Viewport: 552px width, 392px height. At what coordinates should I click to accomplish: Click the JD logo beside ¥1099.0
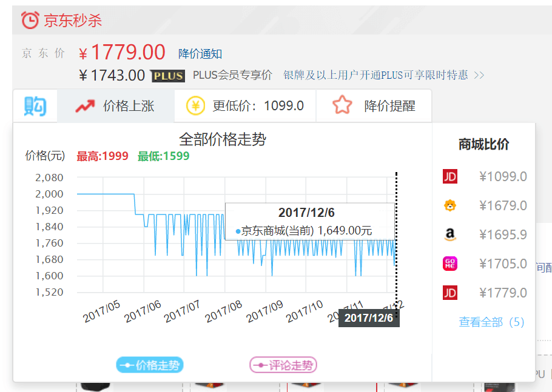[450, 176]
